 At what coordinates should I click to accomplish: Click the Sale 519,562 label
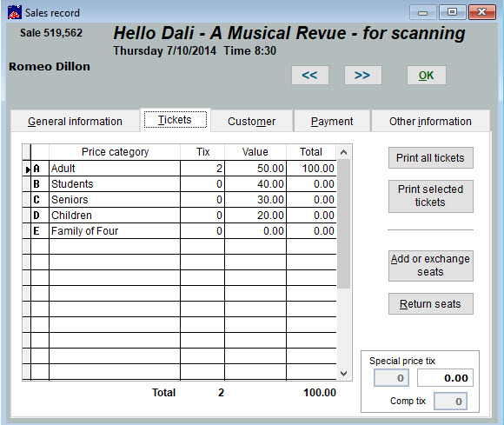pos(51,32)
